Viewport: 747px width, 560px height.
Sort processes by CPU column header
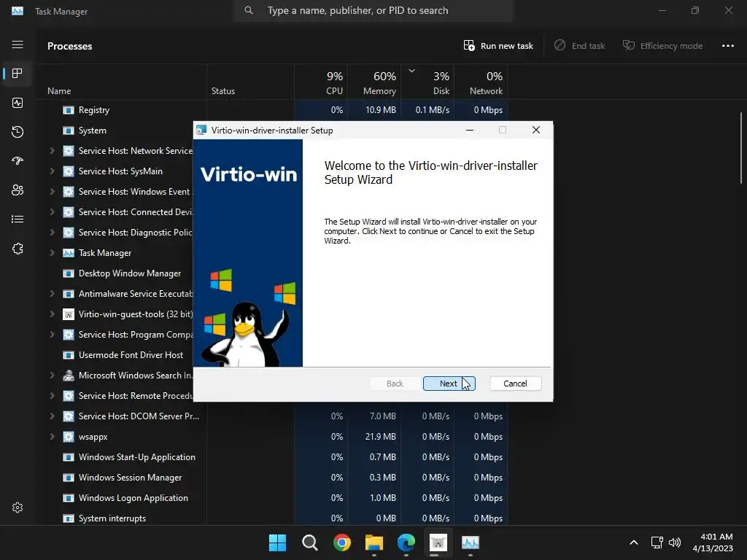[x=321, y=83]
